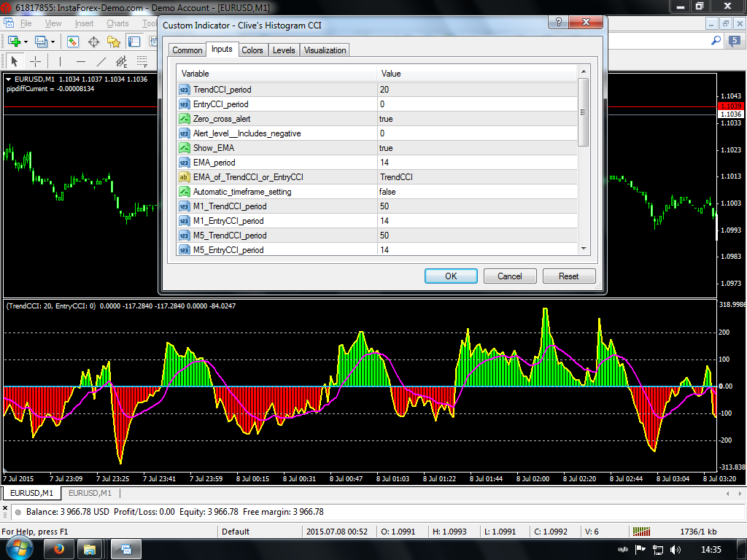This screenshot has width=747, height=560.
Task: Click the New Chart toolbar icon
Action: coord(14,42)
